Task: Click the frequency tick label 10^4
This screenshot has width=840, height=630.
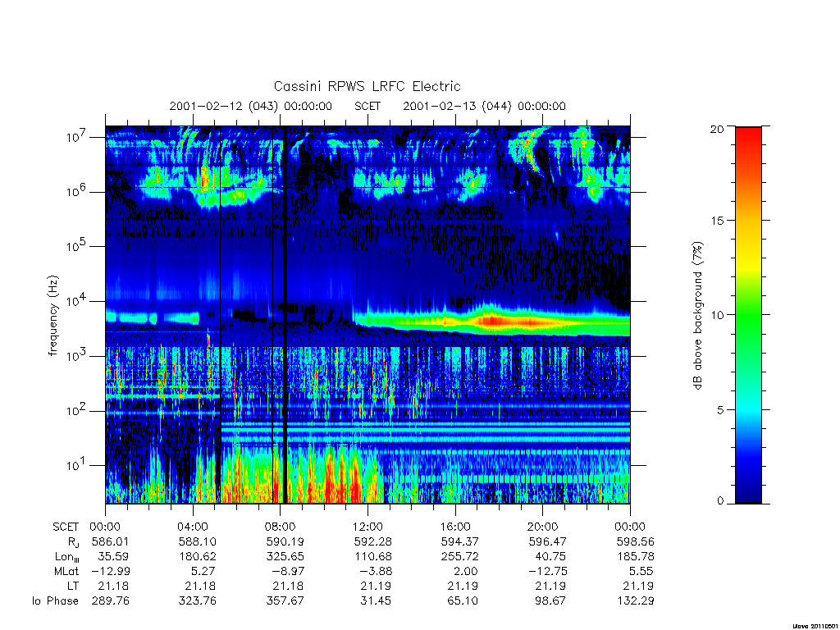Action: [77, 301]
